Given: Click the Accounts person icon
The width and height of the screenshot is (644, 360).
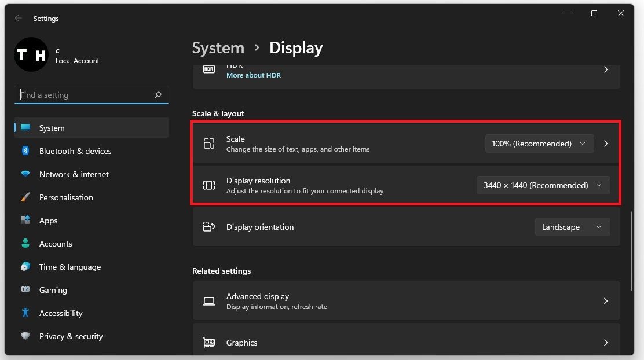Looking at the screenshot, I should (x=25, y=244).
